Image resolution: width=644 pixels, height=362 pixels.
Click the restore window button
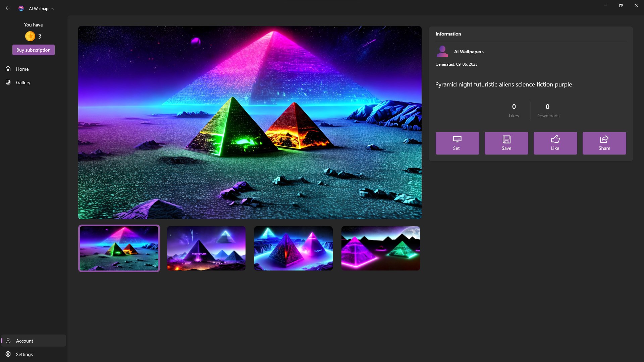pyautogui.click(x=621, y=5)
